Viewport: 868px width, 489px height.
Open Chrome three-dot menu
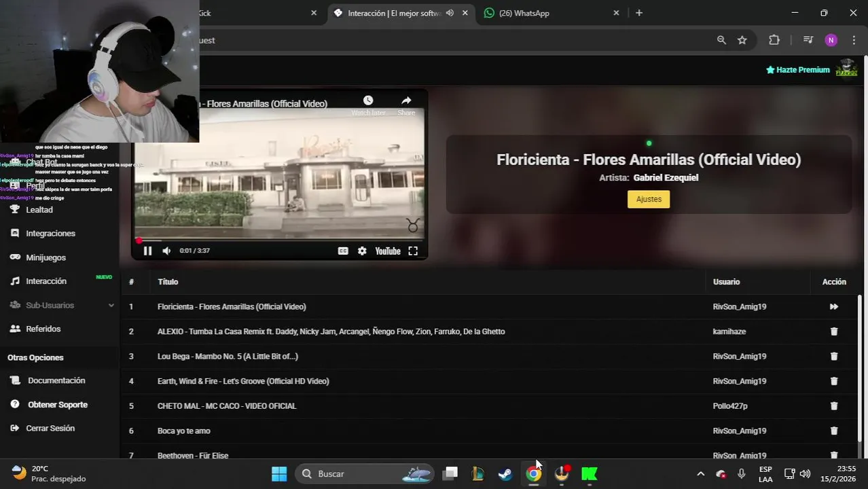tap(854, 40)
